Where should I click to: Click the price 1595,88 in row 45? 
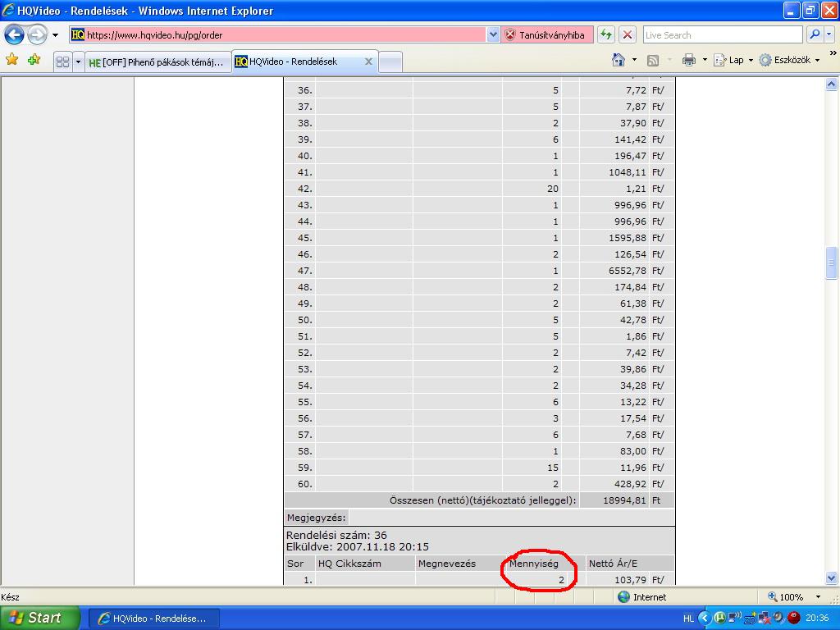(x=628, y=238)
